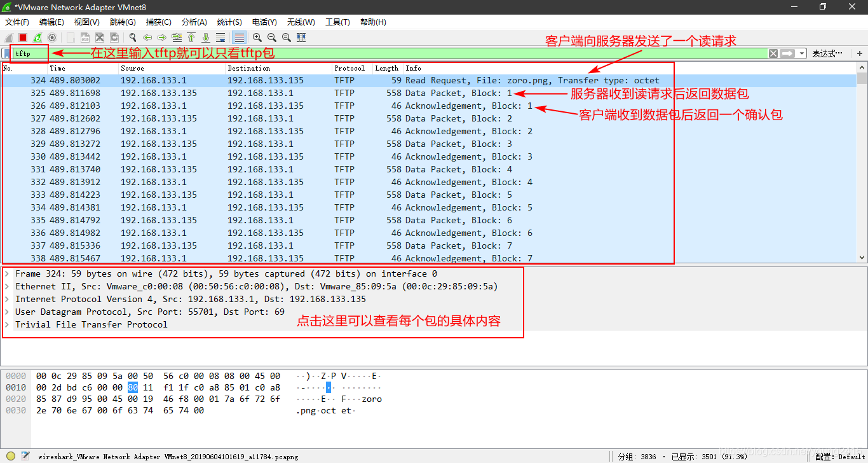
Task: Open the 无线(W) menu
Action: coord(301,22)
